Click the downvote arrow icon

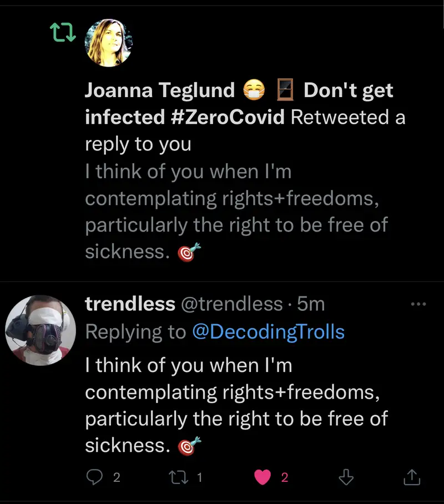(x=346, y=477)
